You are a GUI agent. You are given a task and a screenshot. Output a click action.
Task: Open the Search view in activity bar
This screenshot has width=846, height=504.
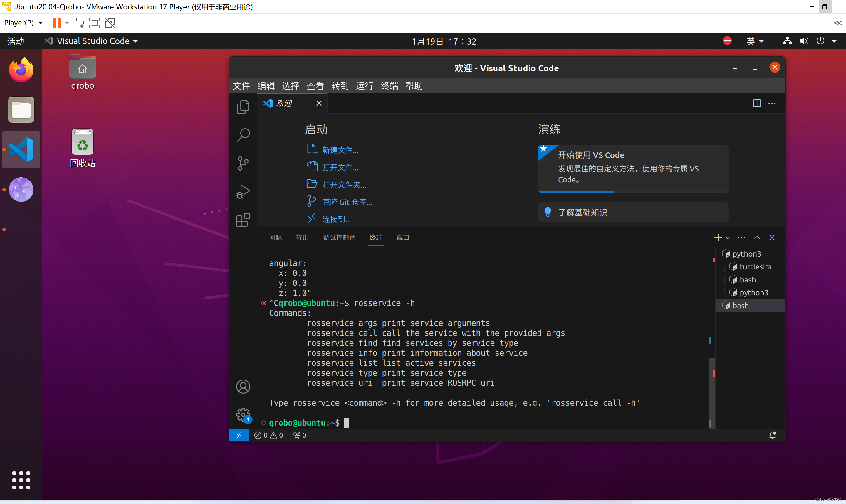tap(243, 135)
